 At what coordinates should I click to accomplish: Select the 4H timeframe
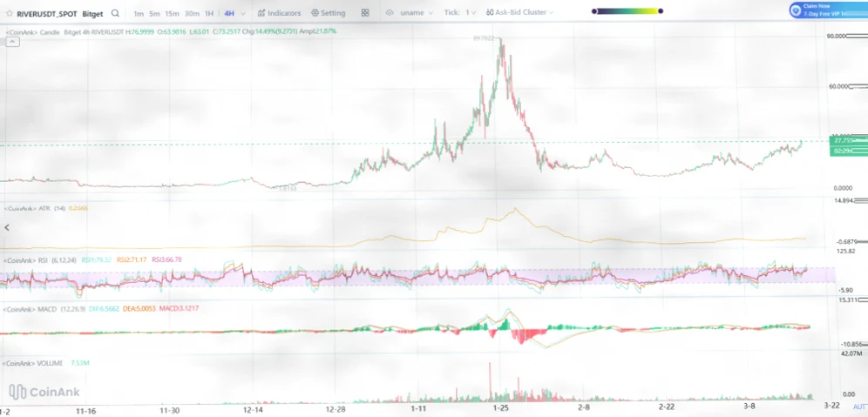(229, 13)
